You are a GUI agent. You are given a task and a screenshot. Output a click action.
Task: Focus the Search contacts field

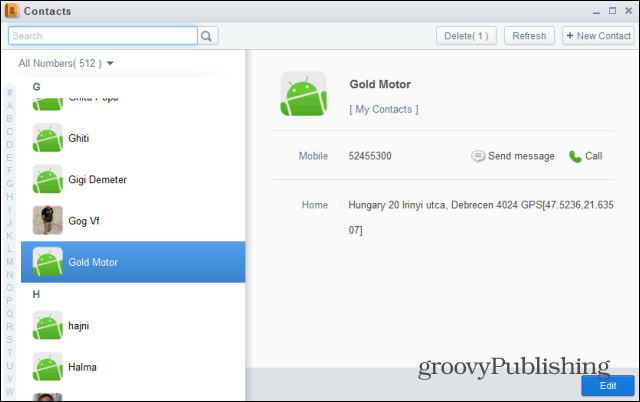[103, 36]
